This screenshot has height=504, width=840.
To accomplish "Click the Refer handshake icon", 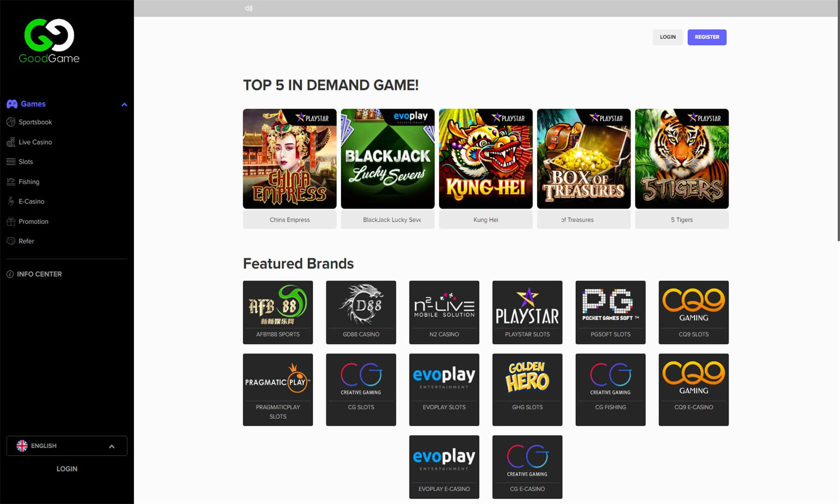I will point(11,241).
